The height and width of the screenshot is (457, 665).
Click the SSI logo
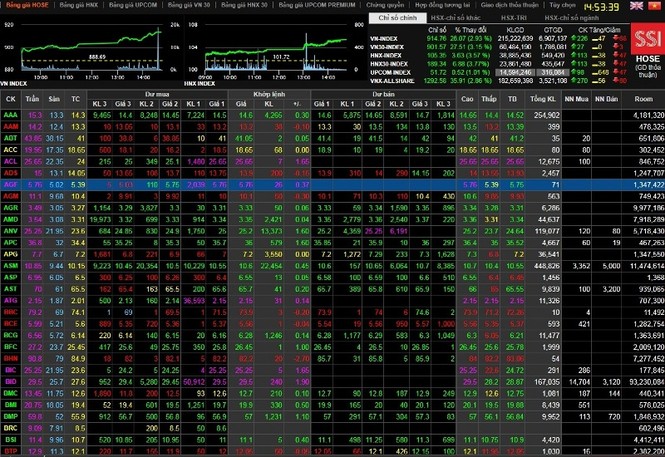pyautogui.click(x=648, y=39)
